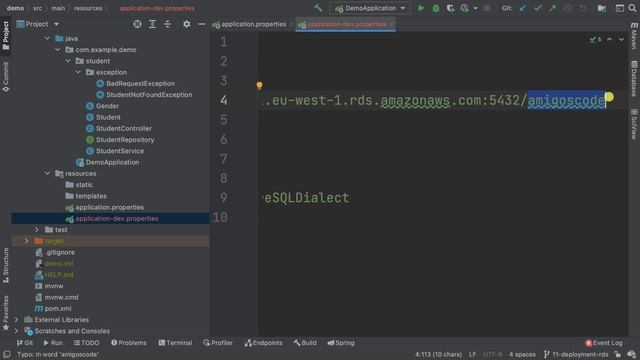Click Git branch 11-deployment-rds in status bar

(x=576, y=354)
